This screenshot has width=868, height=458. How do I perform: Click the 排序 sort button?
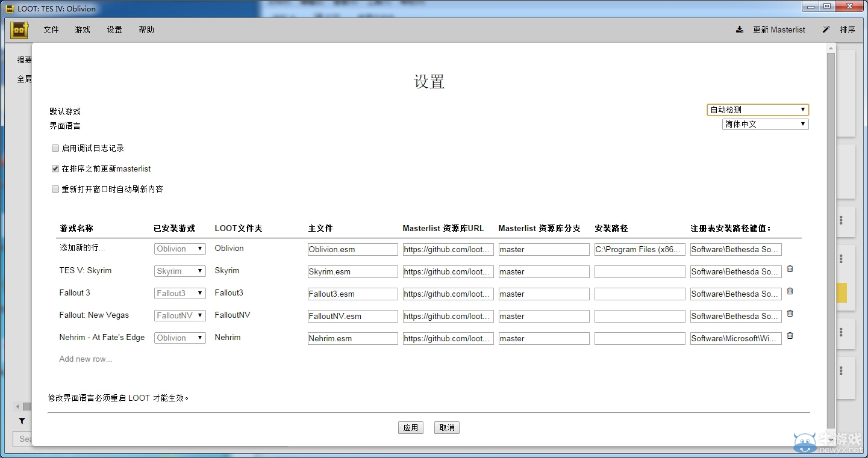coord(848,29)
